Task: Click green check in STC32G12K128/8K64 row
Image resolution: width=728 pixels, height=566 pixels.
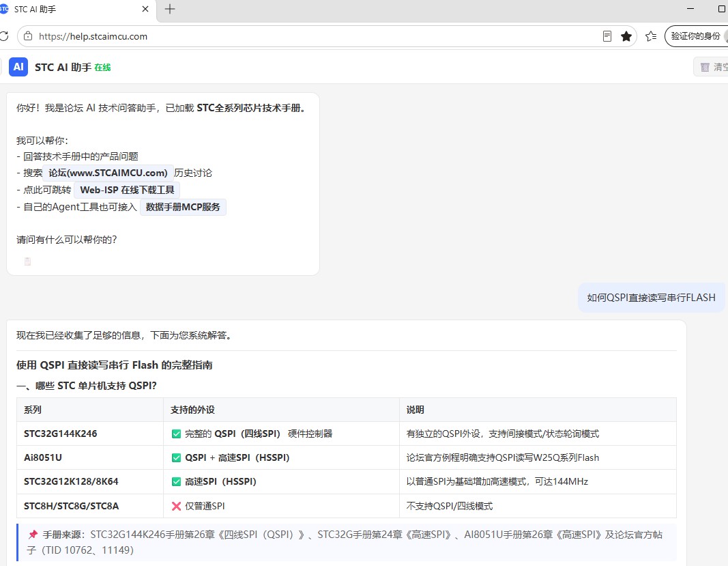Action: click(x=177, y=482)
